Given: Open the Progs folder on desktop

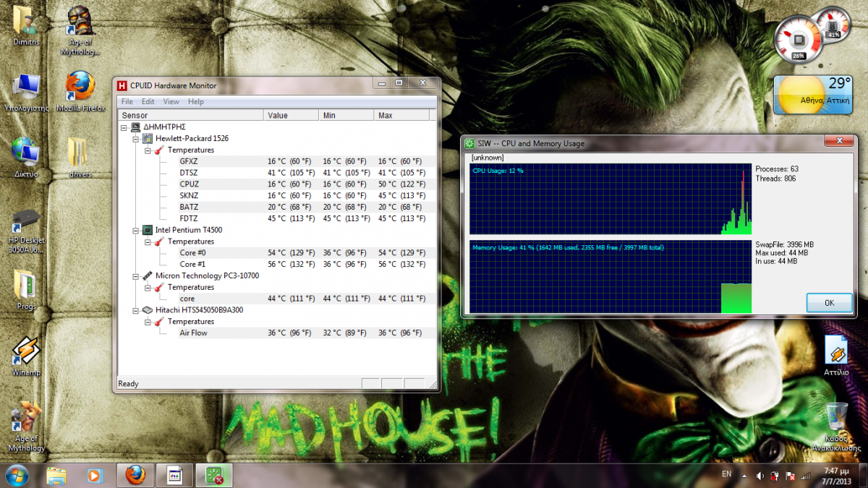Looking at the screenshot, I should point(26,290).
